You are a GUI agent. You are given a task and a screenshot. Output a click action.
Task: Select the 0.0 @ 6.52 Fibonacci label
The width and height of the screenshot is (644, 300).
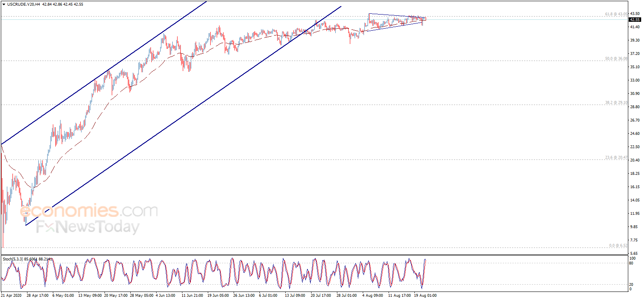click(x=618, y=245)
